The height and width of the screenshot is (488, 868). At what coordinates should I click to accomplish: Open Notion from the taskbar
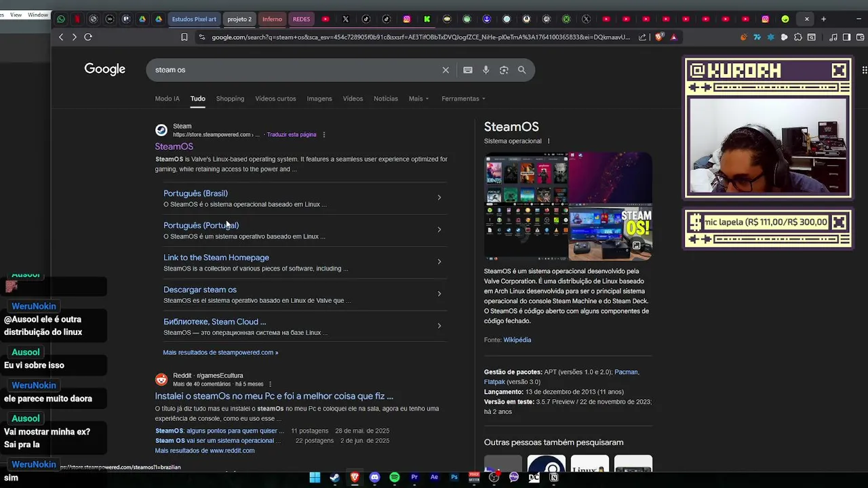click(554, 477)
